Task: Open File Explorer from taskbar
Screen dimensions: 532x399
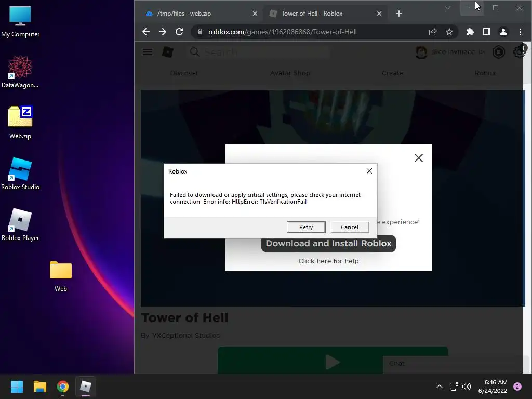Action: click(39, 387)
